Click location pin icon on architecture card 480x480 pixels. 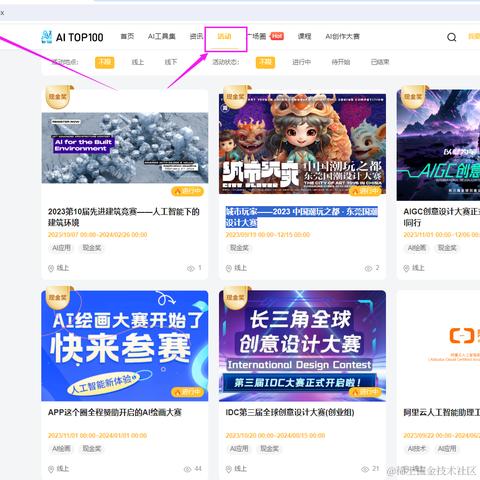[51, 268]
